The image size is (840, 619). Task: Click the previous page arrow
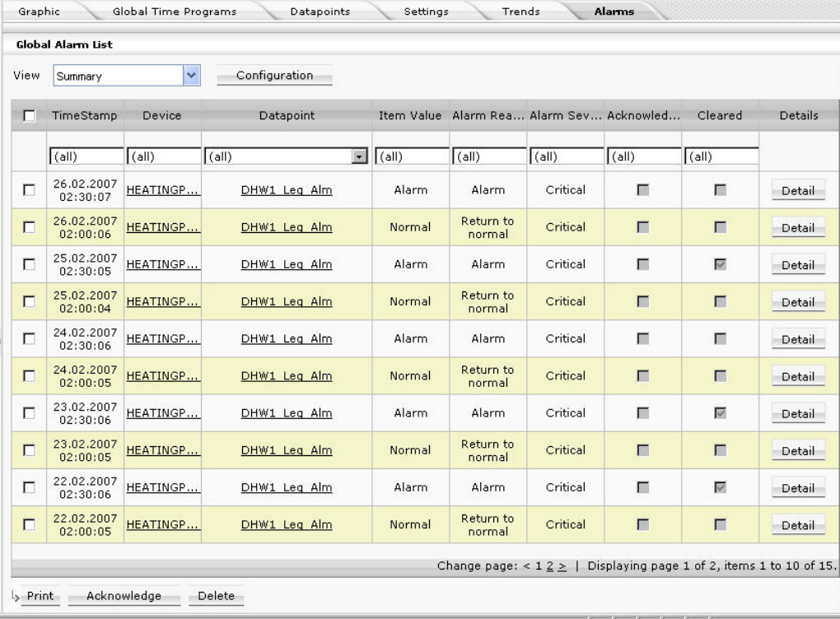[530, 565]
